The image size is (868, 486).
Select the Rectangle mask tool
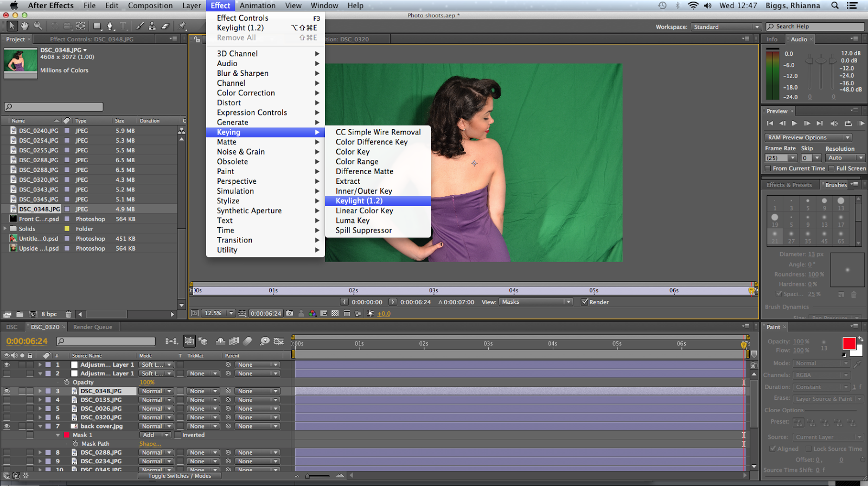click(97, 26)
